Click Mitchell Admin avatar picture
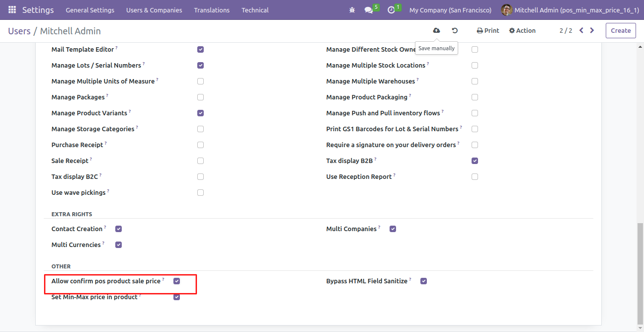The height and width of the screenshot is (332, 644). click(x=506, y=10)
